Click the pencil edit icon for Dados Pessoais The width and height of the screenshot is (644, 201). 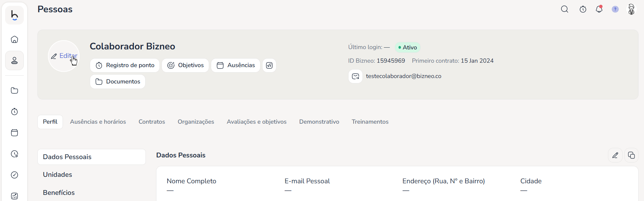click(x=615, y=155)
